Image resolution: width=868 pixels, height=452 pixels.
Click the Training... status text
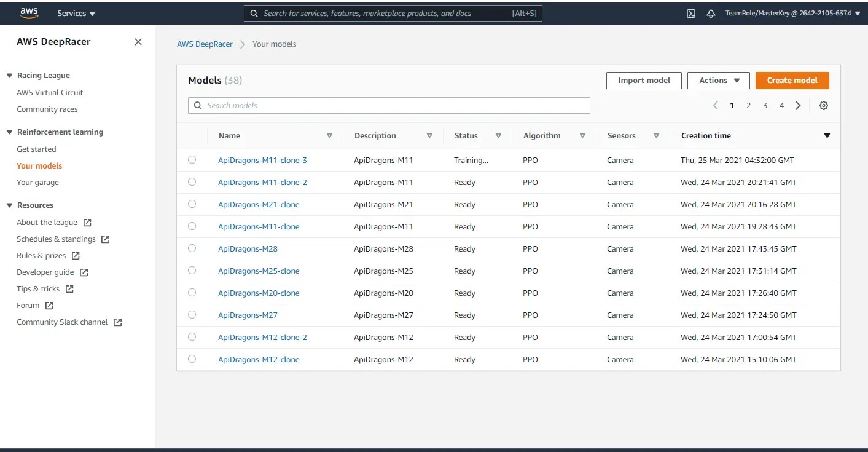coord(471,161)
